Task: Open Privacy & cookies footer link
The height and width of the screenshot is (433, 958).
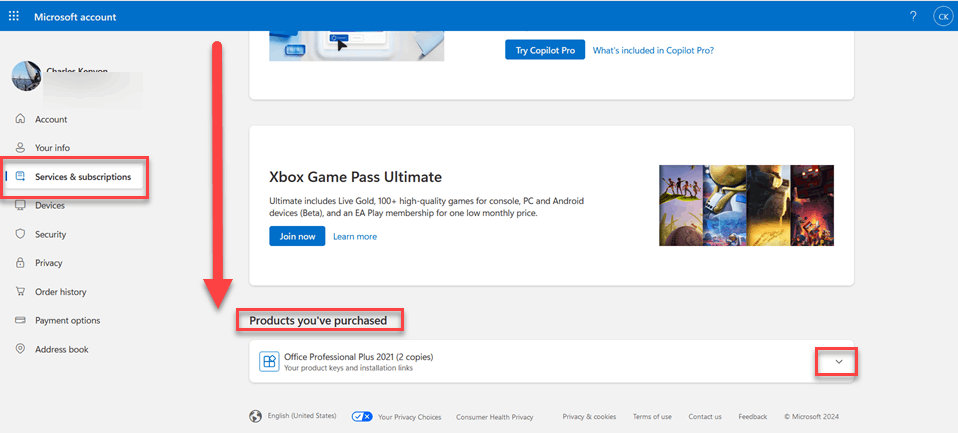Action: coord(589,417)
